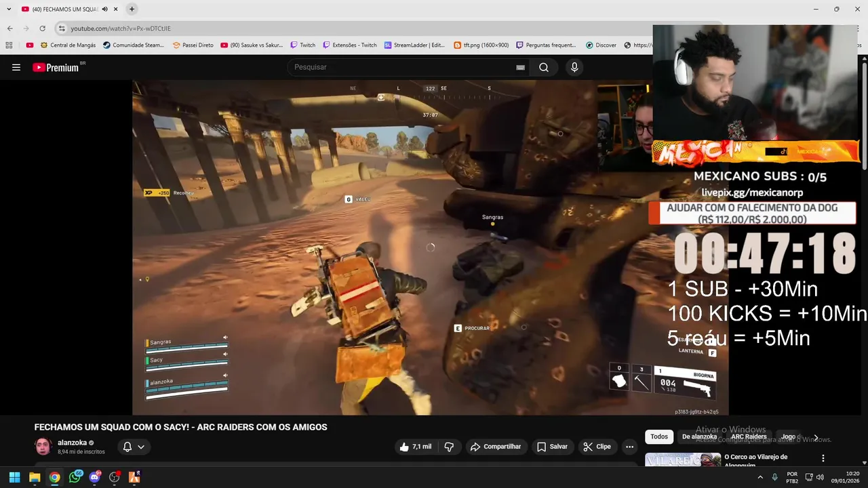Click the O Cerco ao Vilarejo thumbnail
This screenshot has width=868, height=488.
click(683, 460)
